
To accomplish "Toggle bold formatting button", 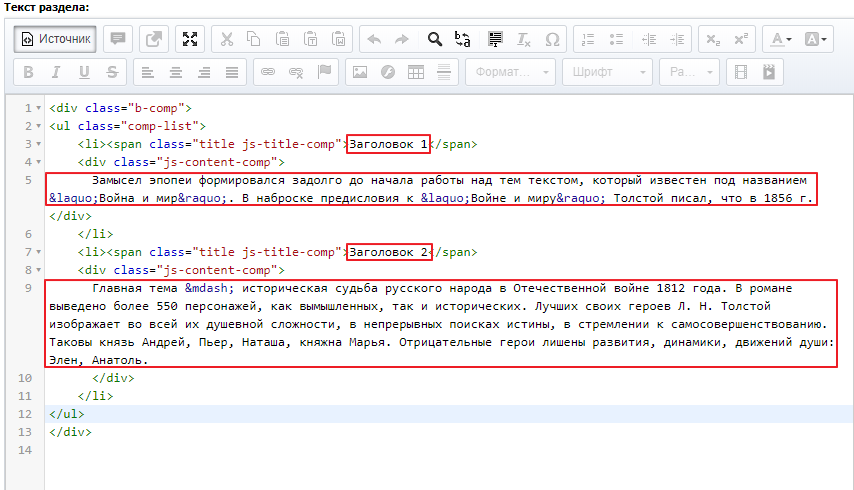I will click(x=28, y=72).
